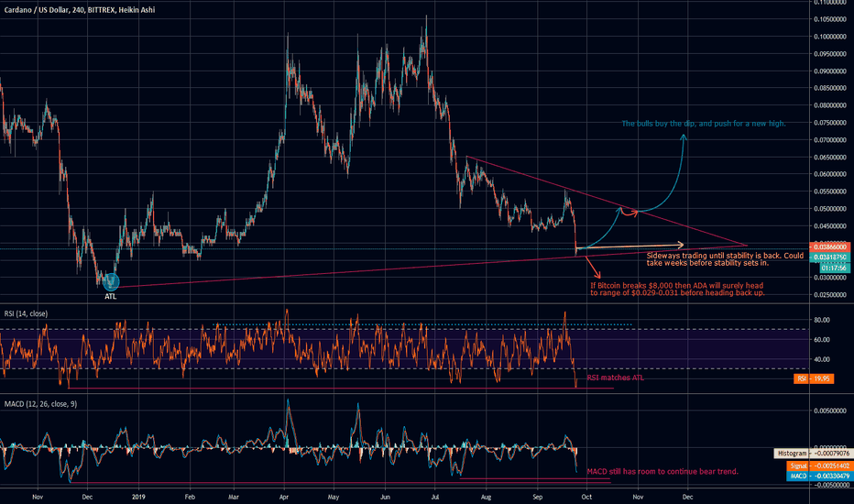This screenshot has width=854, height=504.
Task: Click the Signal -0.00251402 value label
Action: point(818,466)
